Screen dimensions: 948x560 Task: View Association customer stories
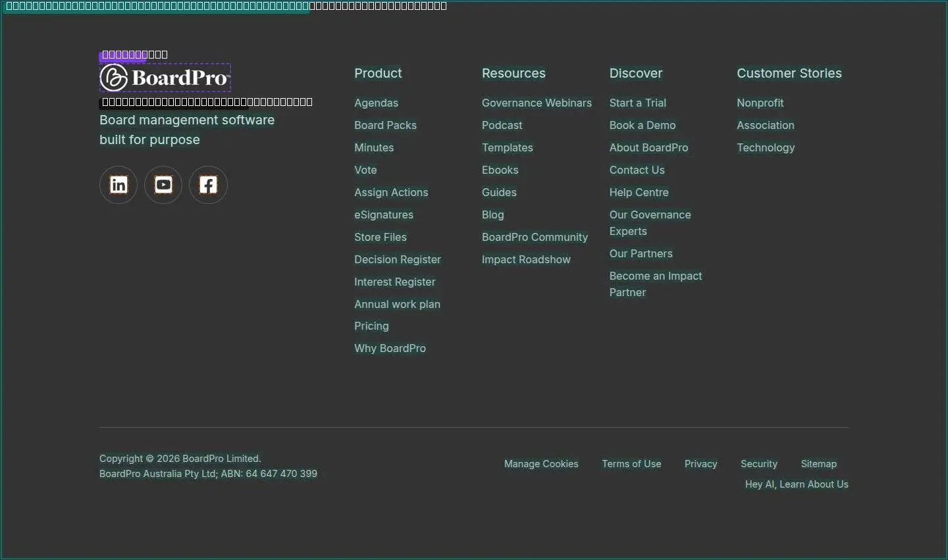765,125
